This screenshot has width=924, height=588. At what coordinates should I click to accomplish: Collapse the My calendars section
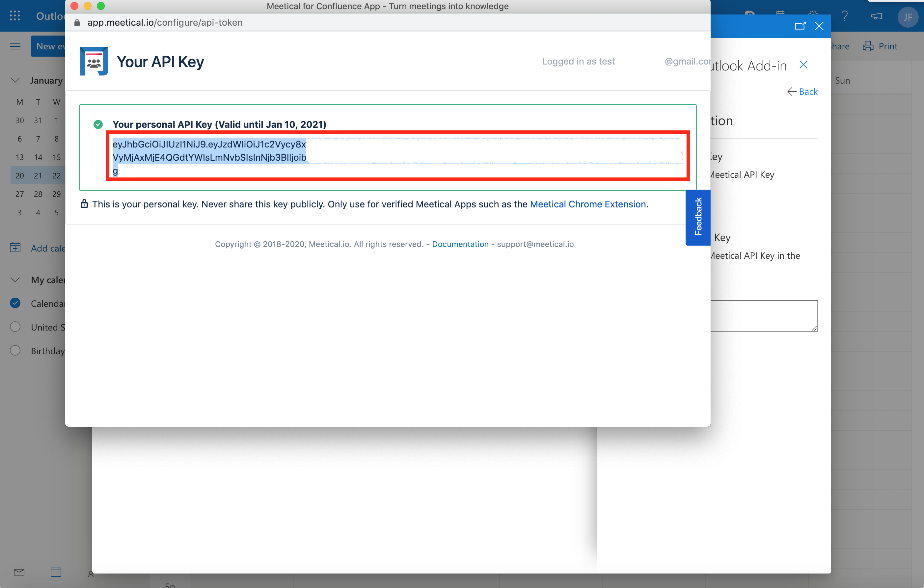coord(15,280)
